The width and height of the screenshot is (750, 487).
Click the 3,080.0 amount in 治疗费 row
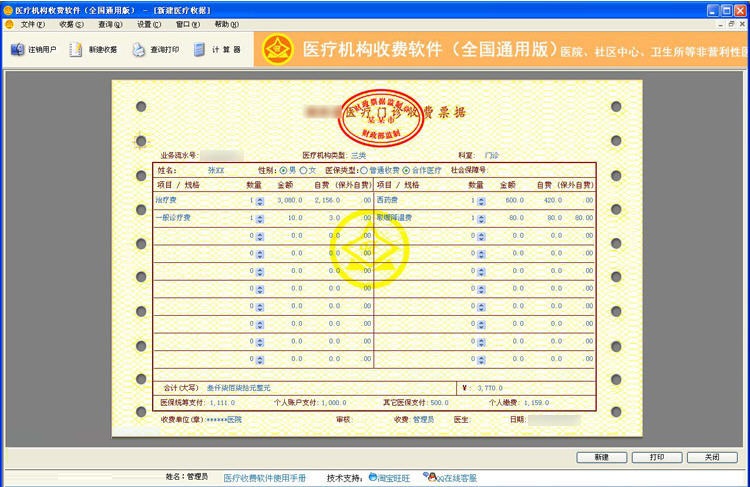pyautogui.click(x=290, y=200)
